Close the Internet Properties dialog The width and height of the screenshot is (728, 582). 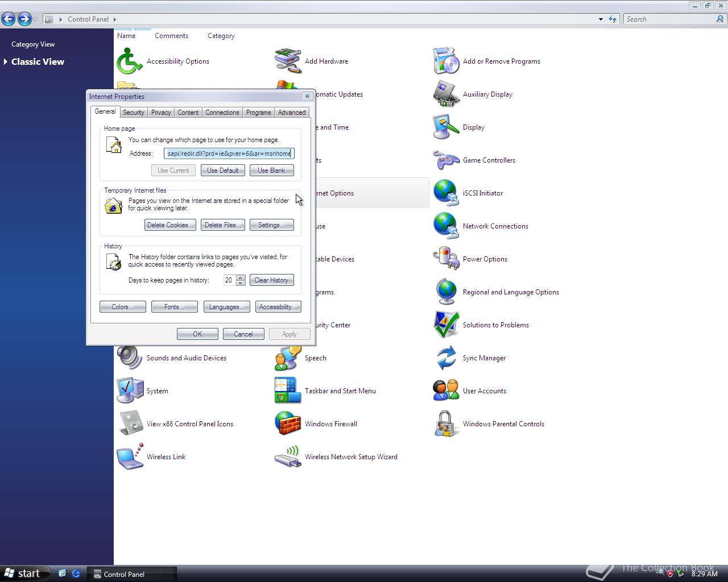tap(307, 96)
